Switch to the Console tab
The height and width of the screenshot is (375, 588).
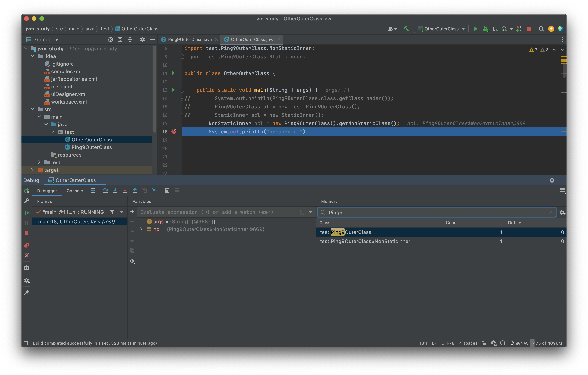pyautogui.click(x=75, y=191)
